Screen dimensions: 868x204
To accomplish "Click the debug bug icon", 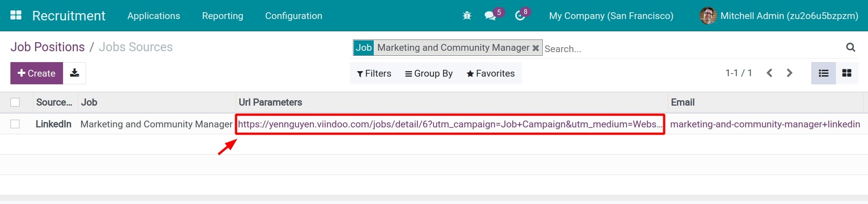I will tap(467, 16).
